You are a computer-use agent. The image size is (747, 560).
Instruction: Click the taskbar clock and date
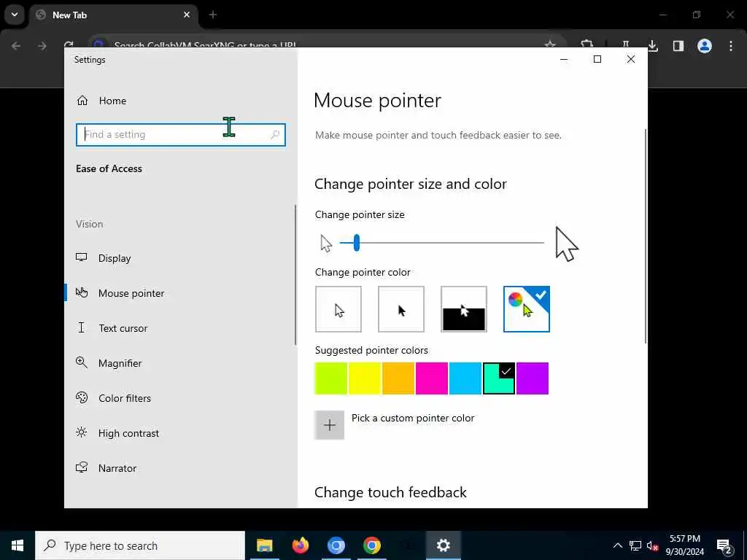click(684, 545)
